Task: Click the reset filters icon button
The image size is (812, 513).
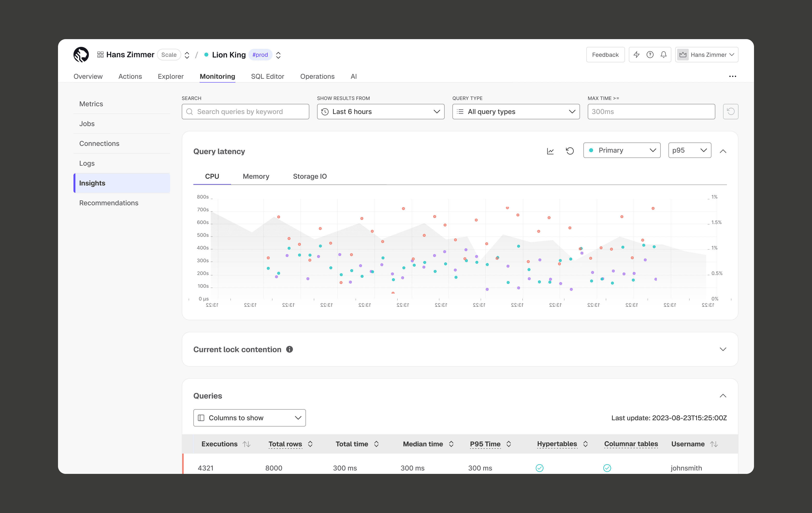Action: [x=730, y=112]
